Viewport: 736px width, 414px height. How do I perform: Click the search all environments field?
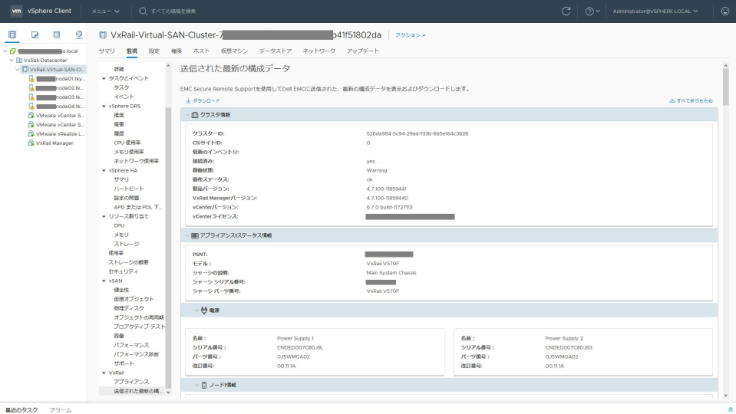[174, 11]
